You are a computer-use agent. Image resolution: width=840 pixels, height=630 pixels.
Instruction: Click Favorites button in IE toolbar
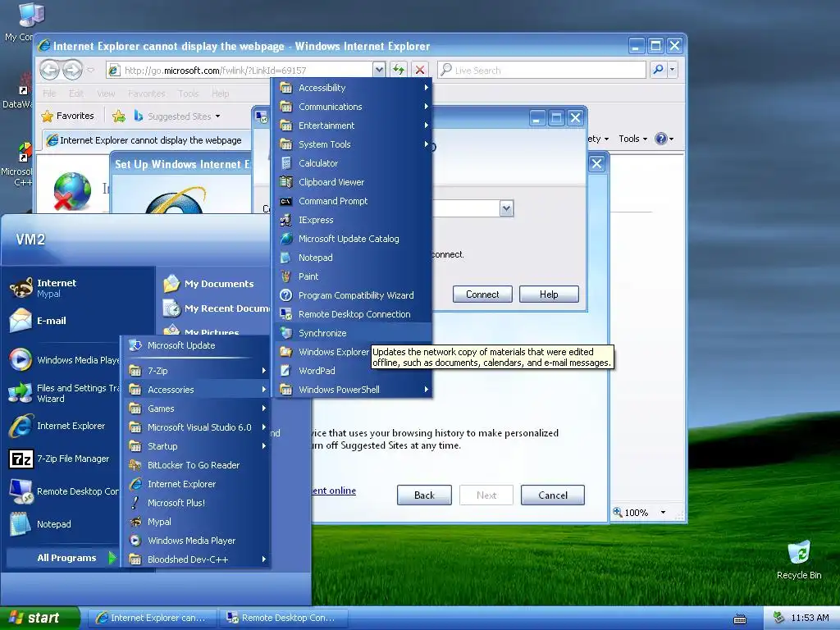(x=68, y=116)
